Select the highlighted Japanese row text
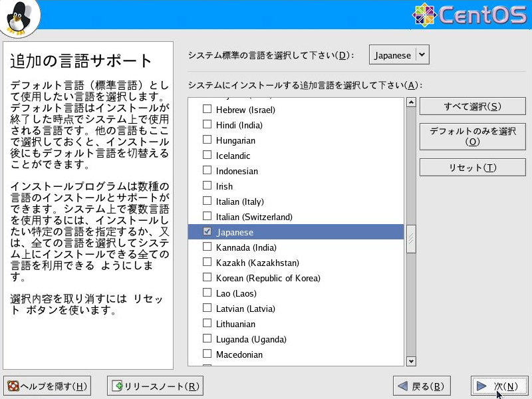 coord(235,232)
